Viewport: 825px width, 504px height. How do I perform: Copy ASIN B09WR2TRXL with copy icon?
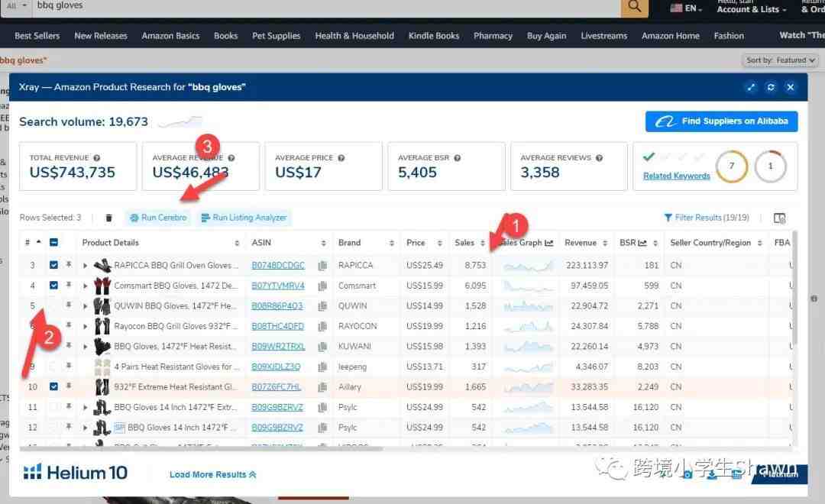click(322, 347)
